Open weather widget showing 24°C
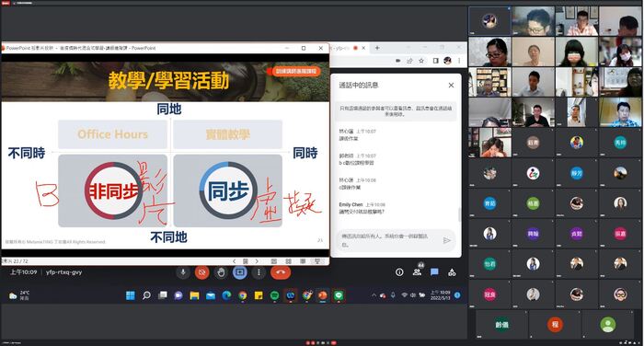Viewport: 644px width, 346px height. pyautogui.click(x=19, y=295)
